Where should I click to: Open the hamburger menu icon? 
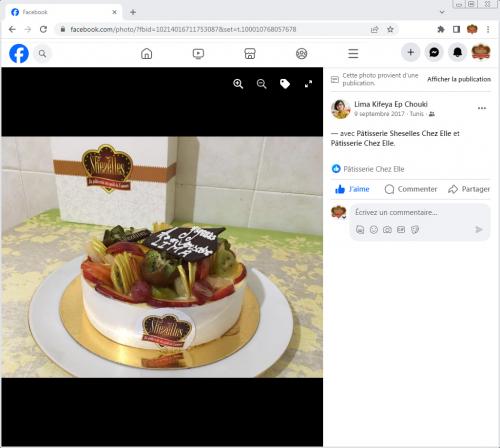point(353,53)
